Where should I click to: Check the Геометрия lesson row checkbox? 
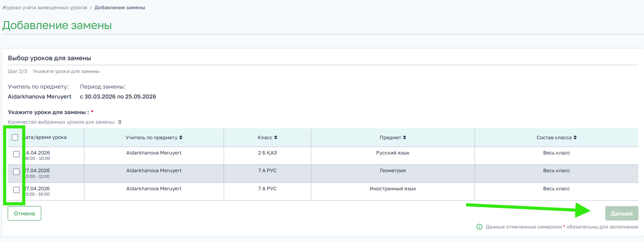tap(16, 172)
